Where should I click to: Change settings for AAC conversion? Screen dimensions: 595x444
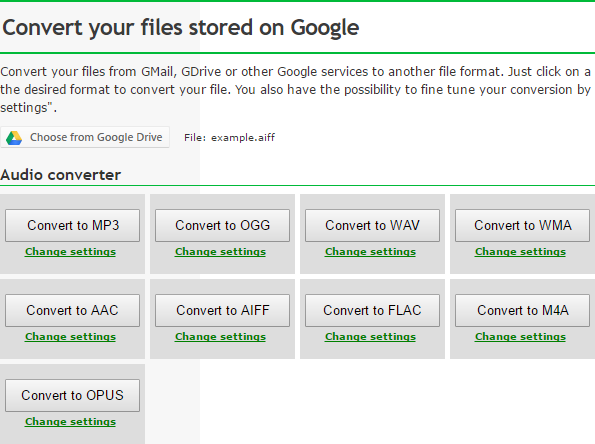coord(71,337)
